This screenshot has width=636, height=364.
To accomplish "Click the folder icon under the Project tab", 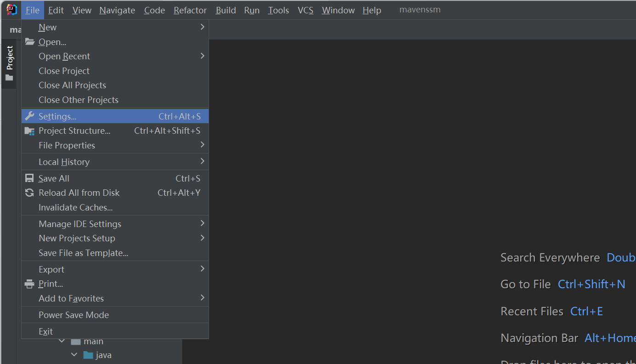I will click(9, 78).
